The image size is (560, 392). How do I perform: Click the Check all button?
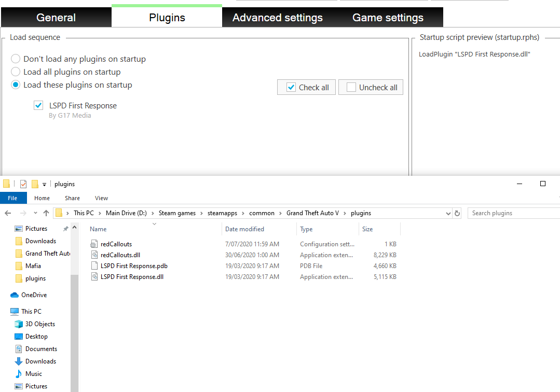pos(306,88)
